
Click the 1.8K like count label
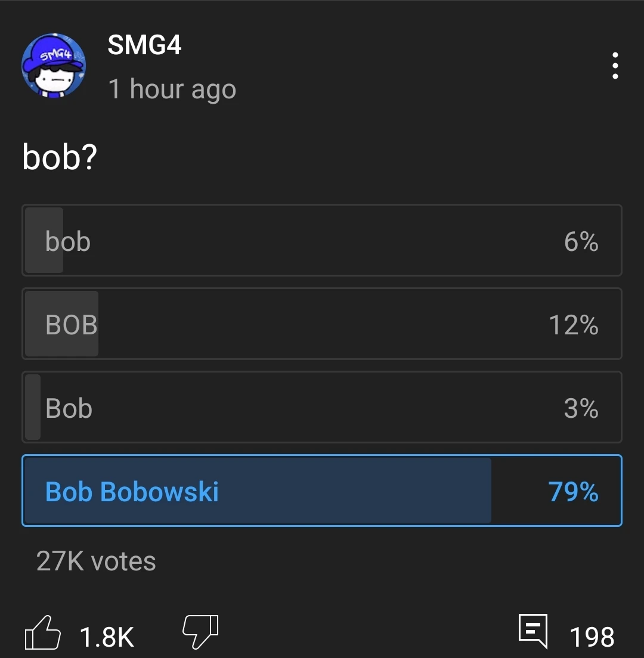(107, 637)
